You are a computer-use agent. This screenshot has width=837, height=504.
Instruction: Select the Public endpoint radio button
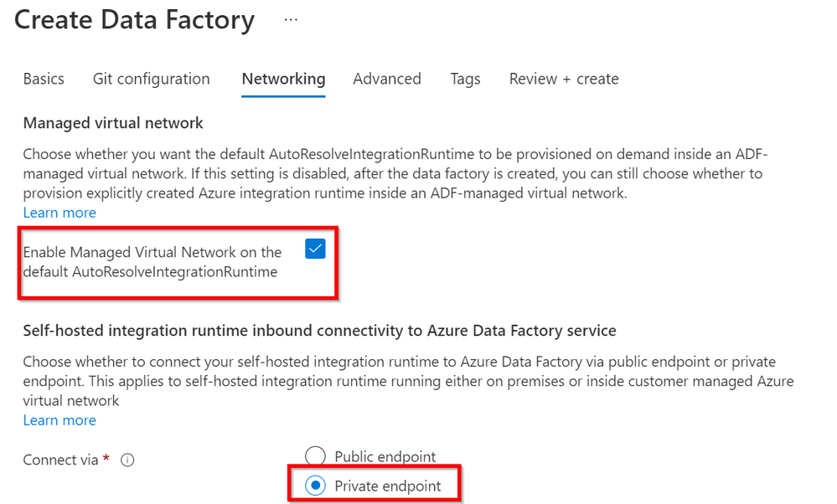click(315, 457)
